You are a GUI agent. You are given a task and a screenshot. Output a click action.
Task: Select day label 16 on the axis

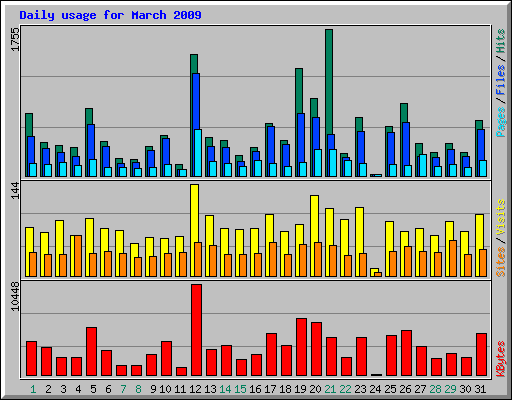coord(255,389)
